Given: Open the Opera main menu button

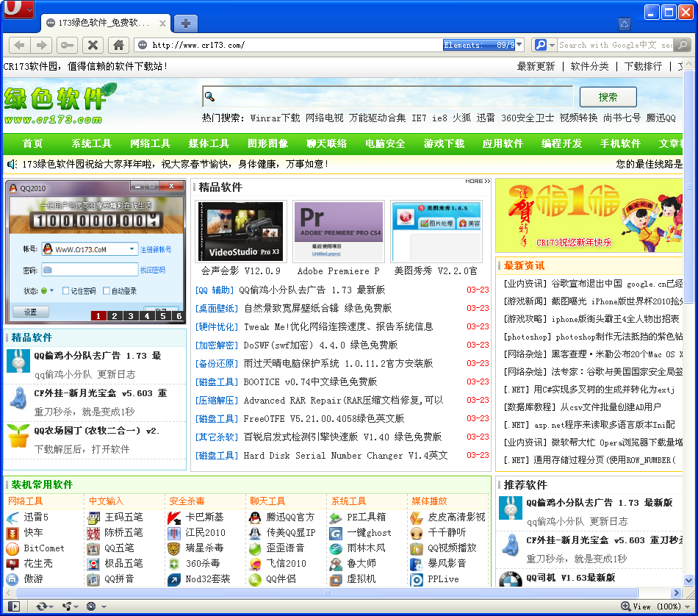Looking at the screenshot, I should pyautogui.click(x=18, y=9).
